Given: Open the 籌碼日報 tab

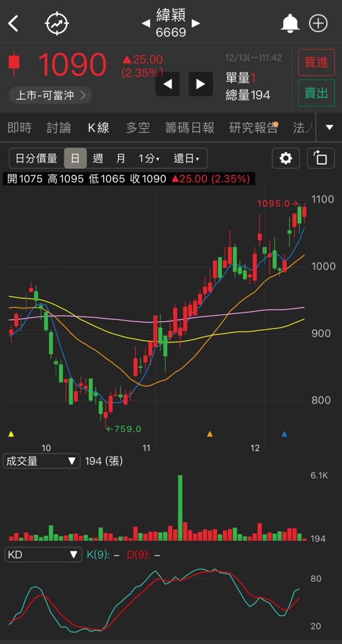Looking at the screenshot, I should (190, 128).
